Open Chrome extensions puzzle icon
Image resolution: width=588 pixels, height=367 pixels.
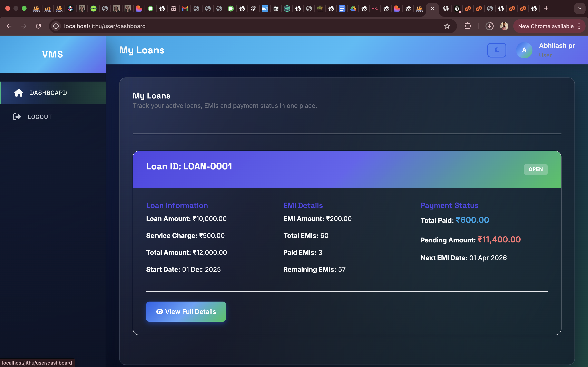coord(468,26)
